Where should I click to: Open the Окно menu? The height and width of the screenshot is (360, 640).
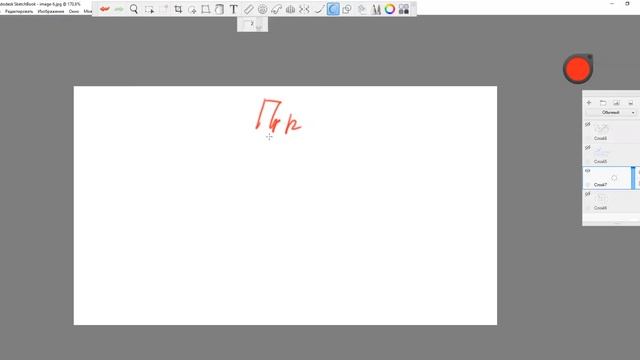[74, 11]
